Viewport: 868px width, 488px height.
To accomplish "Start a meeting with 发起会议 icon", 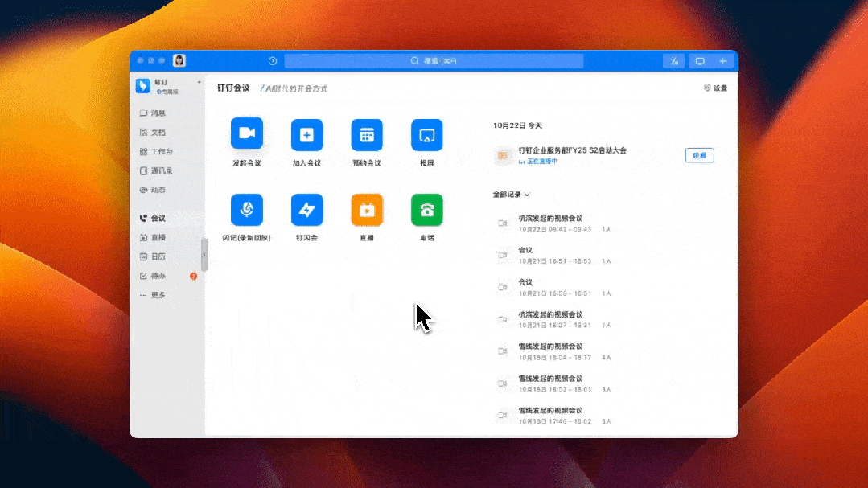I will (247, 134).
